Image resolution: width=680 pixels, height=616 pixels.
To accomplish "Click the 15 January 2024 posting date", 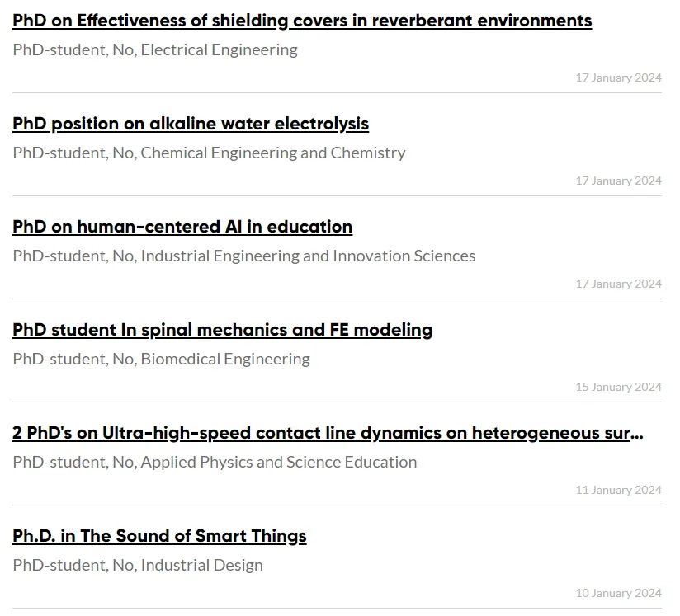I will tap(618, 387).
